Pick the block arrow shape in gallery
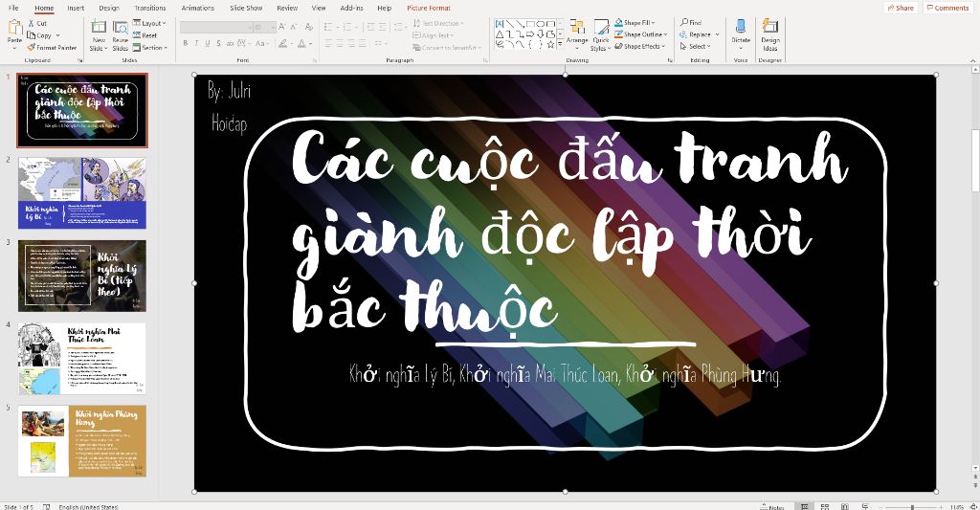Image resolution: width=980 pixels, height=510 pixels. (529, 33)
